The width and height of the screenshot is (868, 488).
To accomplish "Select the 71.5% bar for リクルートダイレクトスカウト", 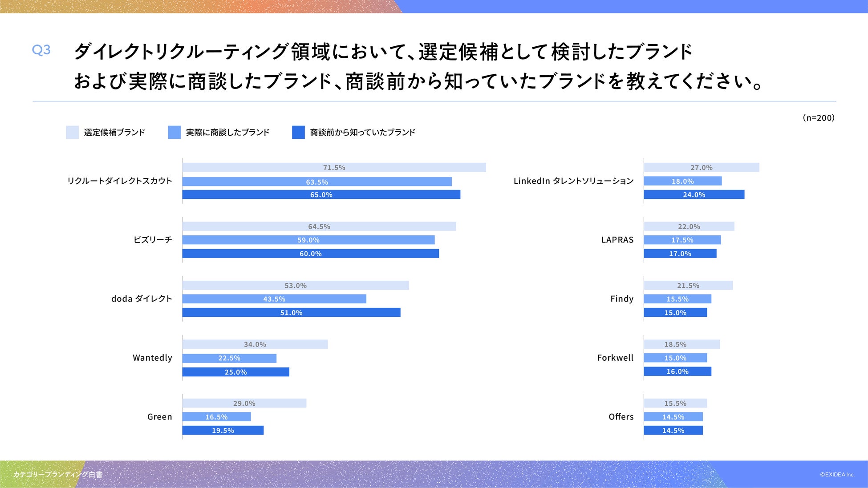I will (334, 167).
